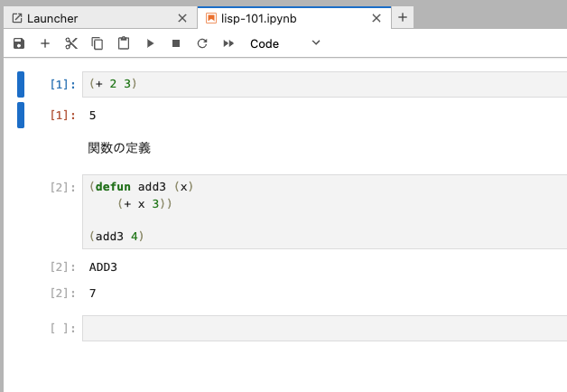567x392 pixels.
Task: Interrupt the kernel with the stop icon
Action: (176, 43)
